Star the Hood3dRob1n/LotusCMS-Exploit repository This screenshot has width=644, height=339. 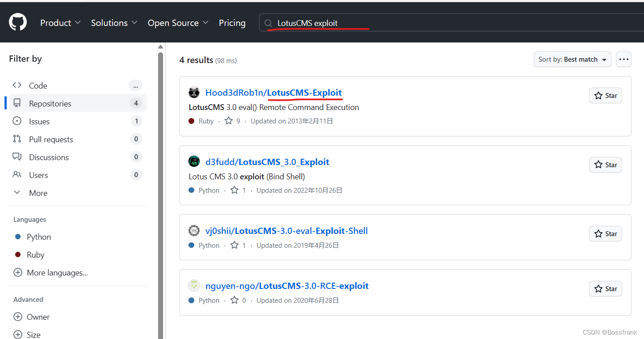coord(606,95)
